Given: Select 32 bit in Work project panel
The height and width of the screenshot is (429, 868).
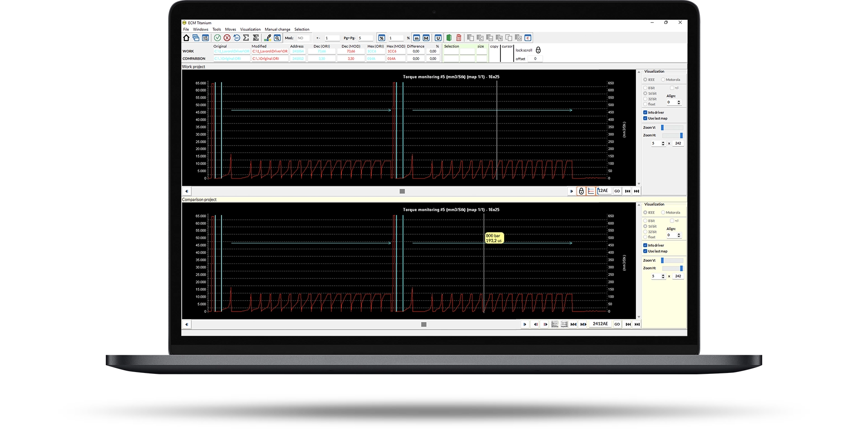Looking at the screenshot, I should [x=650, y=99].
